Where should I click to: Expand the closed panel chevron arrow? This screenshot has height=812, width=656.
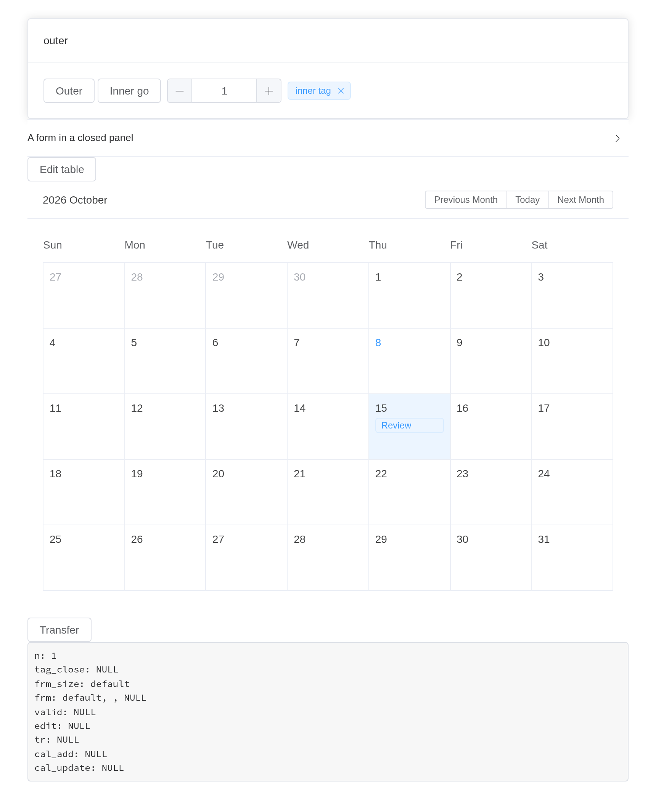coord(617,138)
